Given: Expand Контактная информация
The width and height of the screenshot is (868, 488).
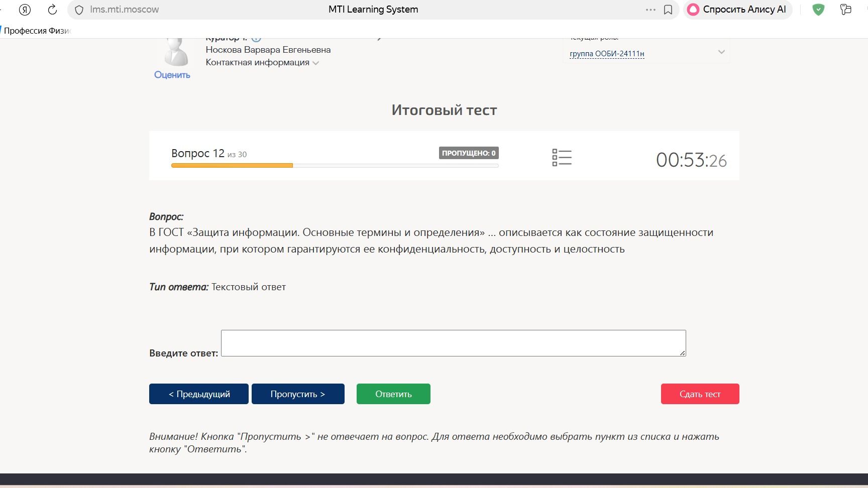Looking at the screenshot, I should pos(262,63).
